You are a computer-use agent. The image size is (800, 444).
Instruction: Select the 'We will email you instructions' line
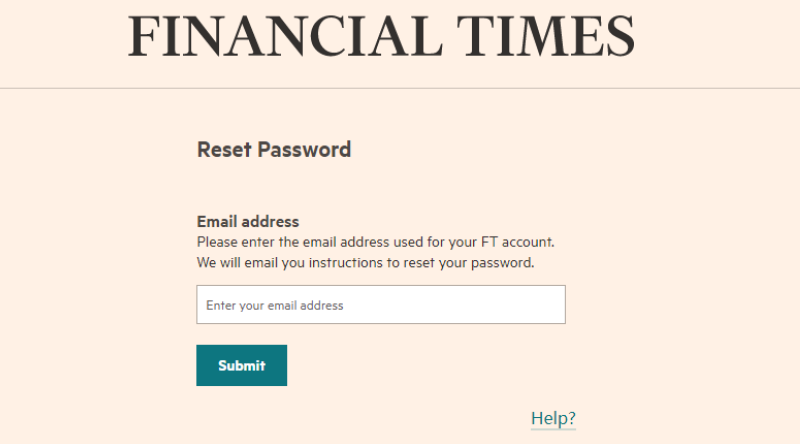coord(365,263)
